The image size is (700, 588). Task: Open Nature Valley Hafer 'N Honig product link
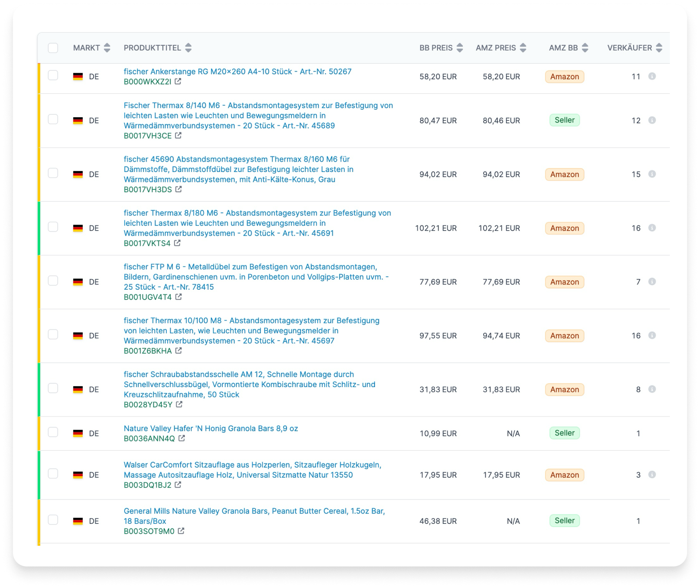(211, 428)
